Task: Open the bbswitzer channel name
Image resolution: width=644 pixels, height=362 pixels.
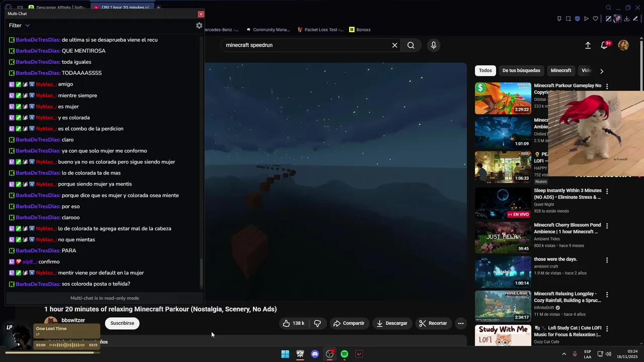Action: (x=73, y=320)
